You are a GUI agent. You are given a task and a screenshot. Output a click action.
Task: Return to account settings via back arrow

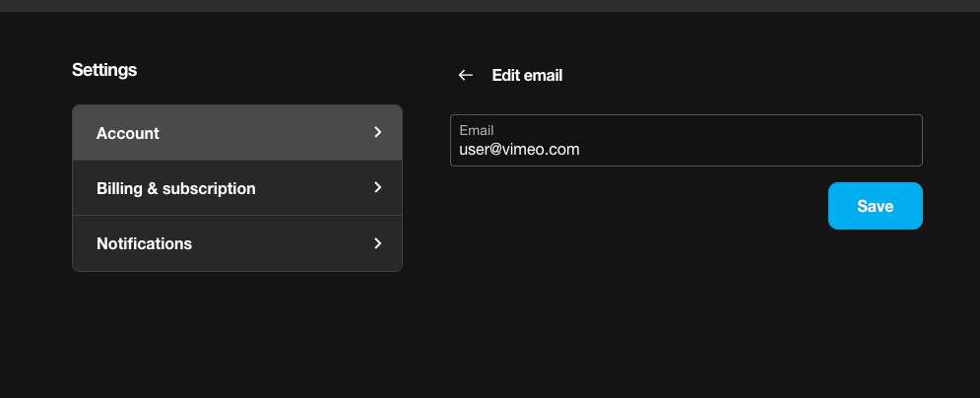(x=465, y=75)
